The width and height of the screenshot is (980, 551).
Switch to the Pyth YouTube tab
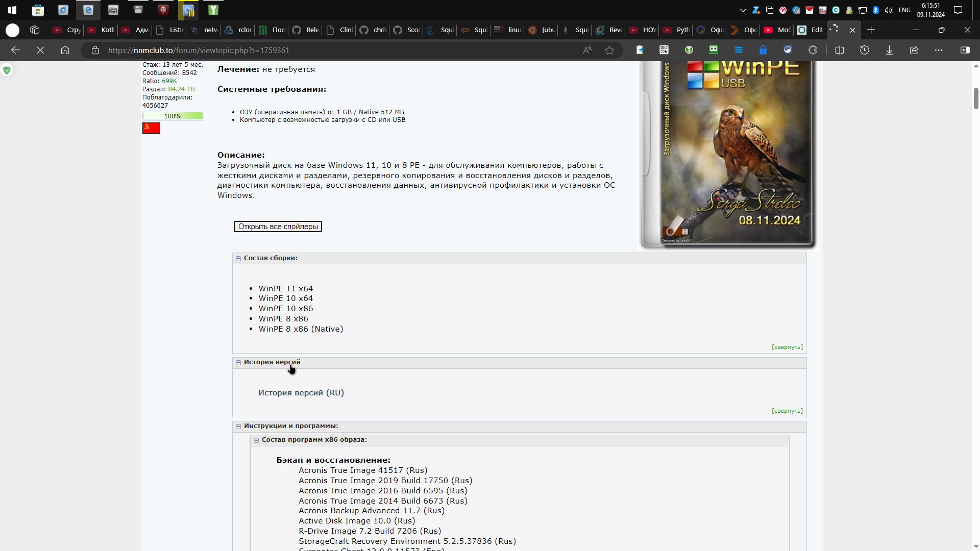coord(676,30)
